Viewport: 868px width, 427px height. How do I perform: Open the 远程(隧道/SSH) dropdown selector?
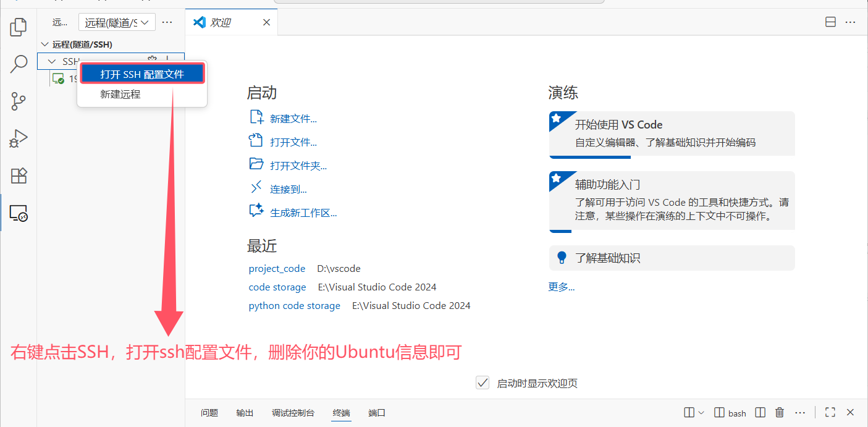[x=117, y=22]
